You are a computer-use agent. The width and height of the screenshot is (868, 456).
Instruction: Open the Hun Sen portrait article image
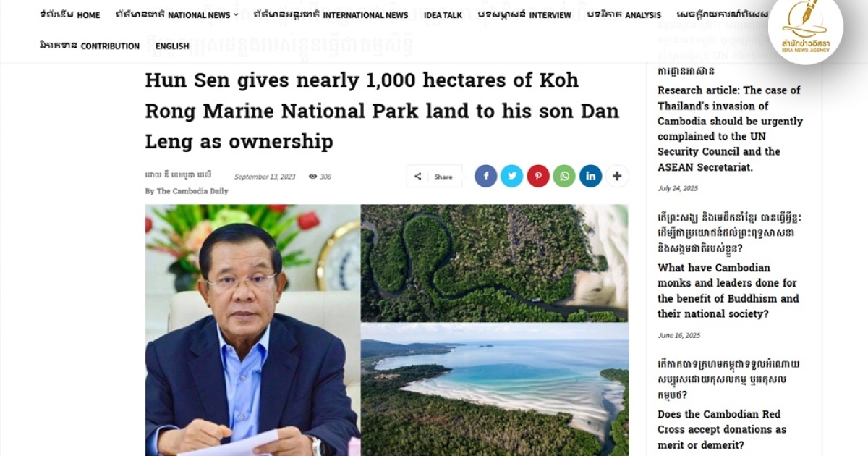(252, 329)
